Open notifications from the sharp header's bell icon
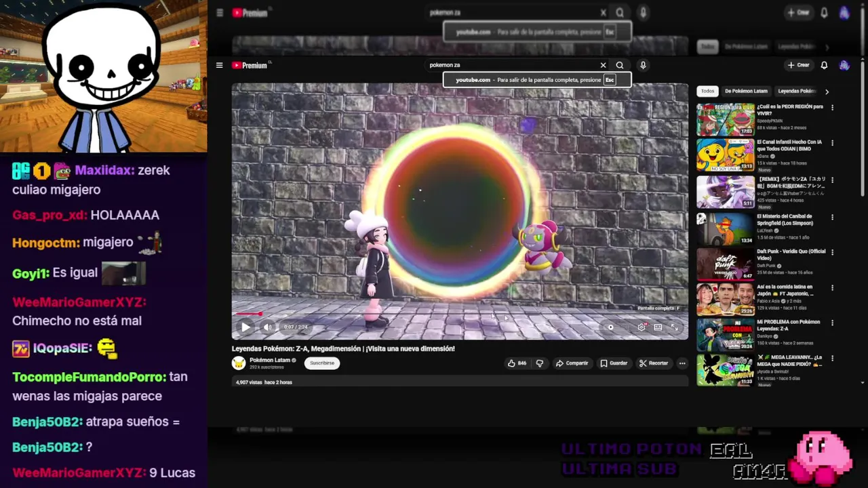The width and height of the screenshot is (868, 488). (x=824, y=65)
